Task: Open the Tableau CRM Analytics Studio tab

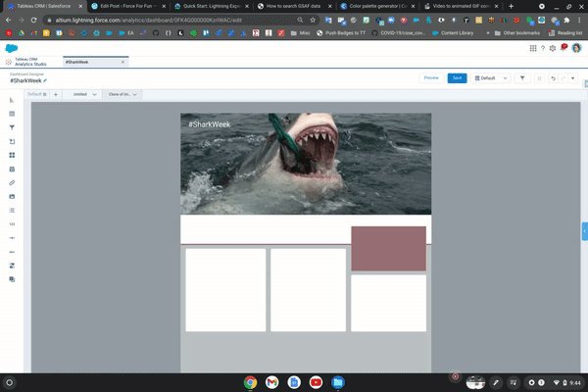Action: 29,62
